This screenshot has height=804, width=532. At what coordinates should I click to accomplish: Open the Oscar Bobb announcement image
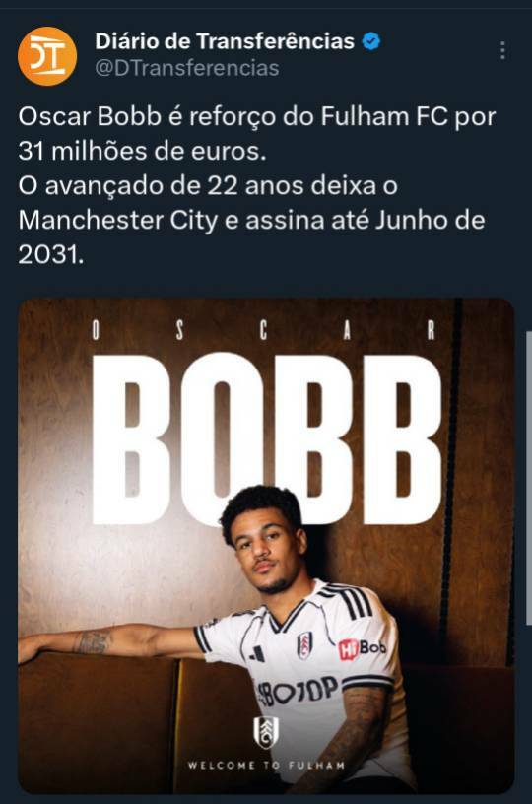[x=266, y=546]
